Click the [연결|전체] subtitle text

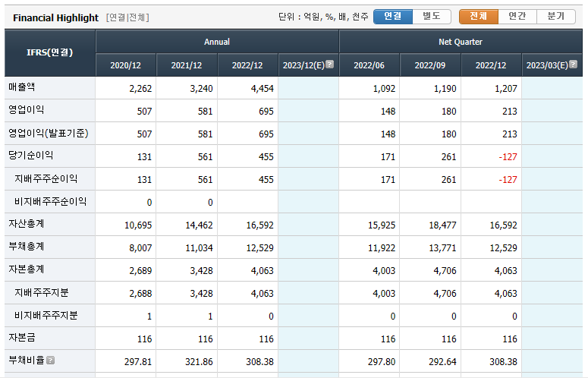(127, 17)
